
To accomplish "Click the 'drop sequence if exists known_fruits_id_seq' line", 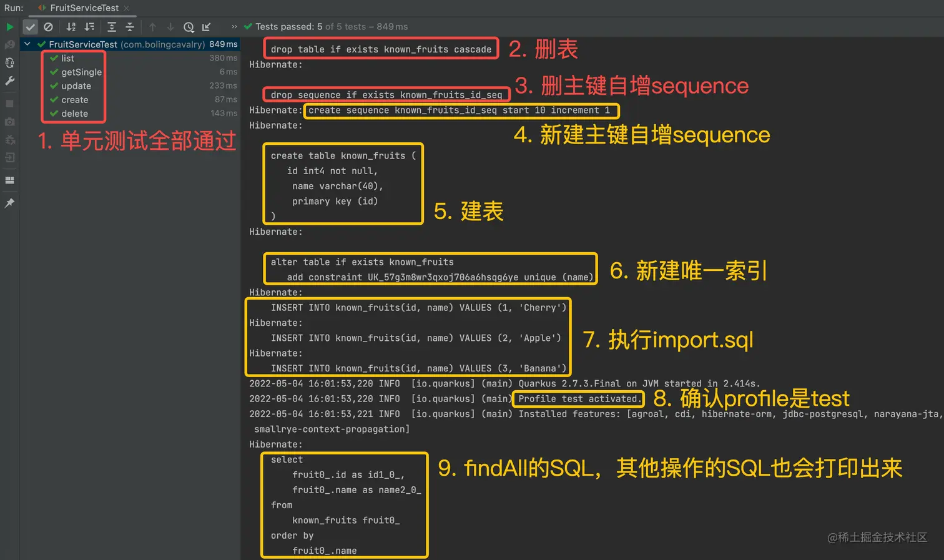I will click(386, 95).
